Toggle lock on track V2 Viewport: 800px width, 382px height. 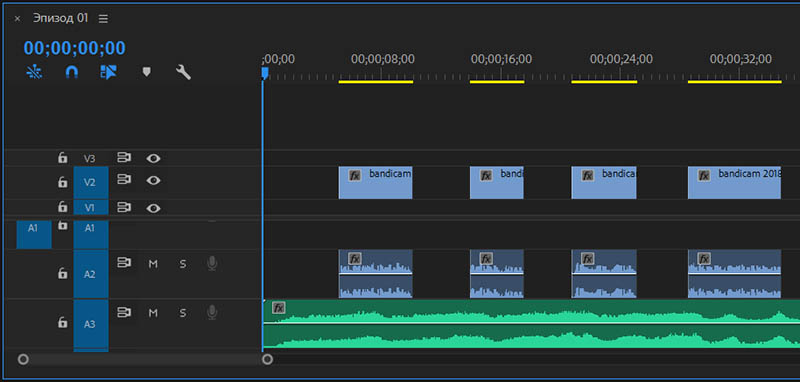click(62, 182)
